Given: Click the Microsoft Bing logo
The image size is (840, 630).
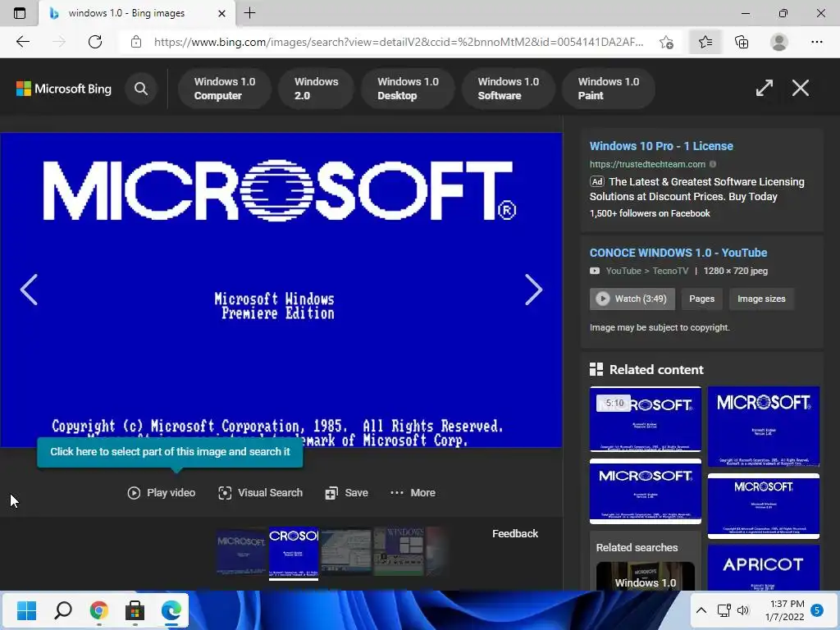Looking at the screenshot, I should [x=64, y=89].
